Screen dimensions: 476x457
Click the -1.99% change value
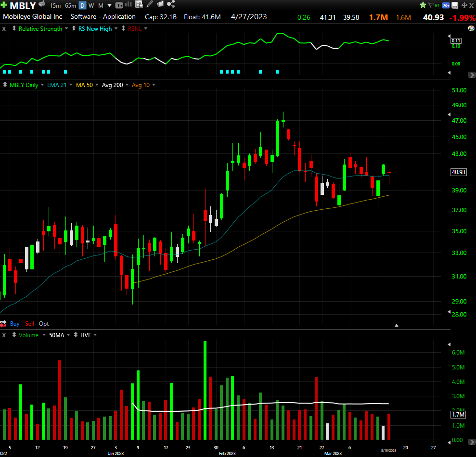[463, 18]
